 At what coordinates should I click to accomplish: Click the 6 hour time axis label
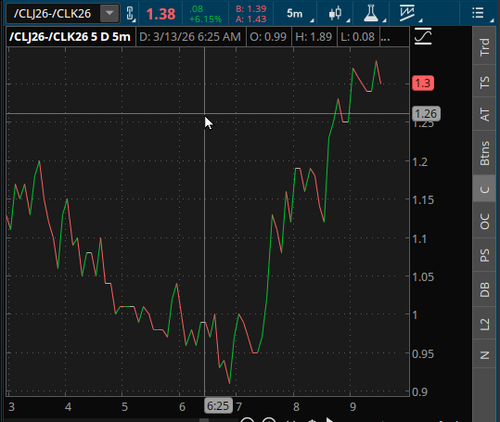pyautogui.click(x=182, y=407)
